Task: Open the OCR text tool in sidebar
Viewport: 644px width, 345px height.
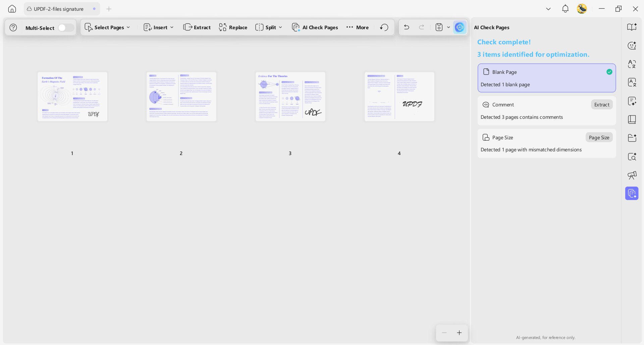Action: coord(632,83)
